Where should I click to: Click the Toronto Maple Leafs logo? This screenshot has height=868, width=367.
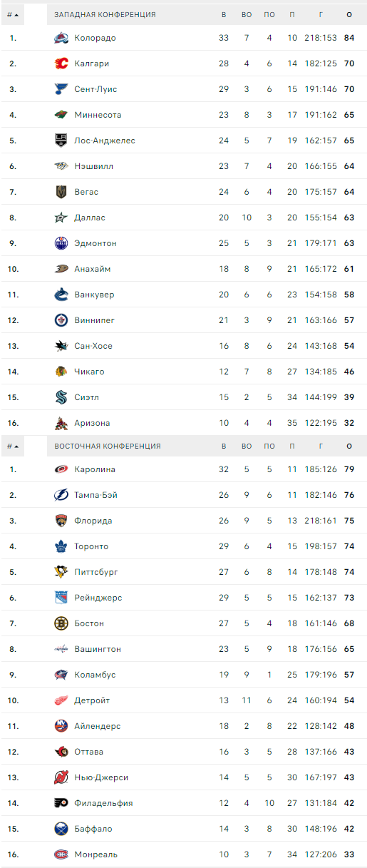point(61,546)
